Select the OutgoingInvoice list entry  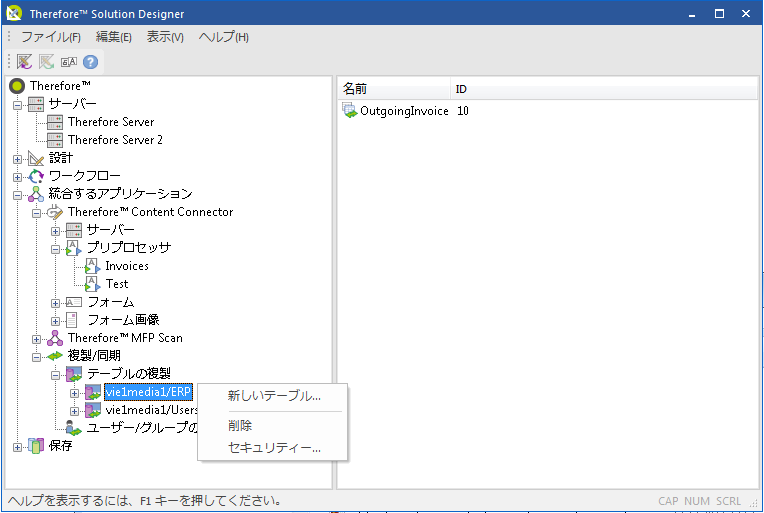coord(404,111)
